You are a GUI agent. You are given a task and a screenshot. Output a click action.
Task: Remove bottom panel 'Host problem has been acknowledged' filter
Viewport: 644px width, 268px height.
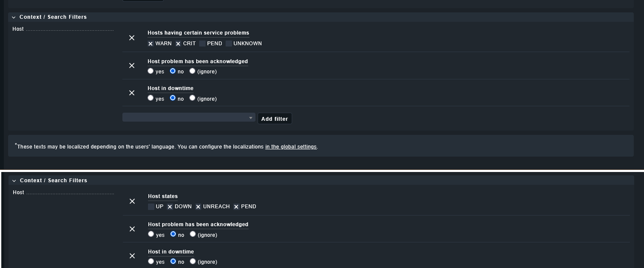click(x=132, y=229)
